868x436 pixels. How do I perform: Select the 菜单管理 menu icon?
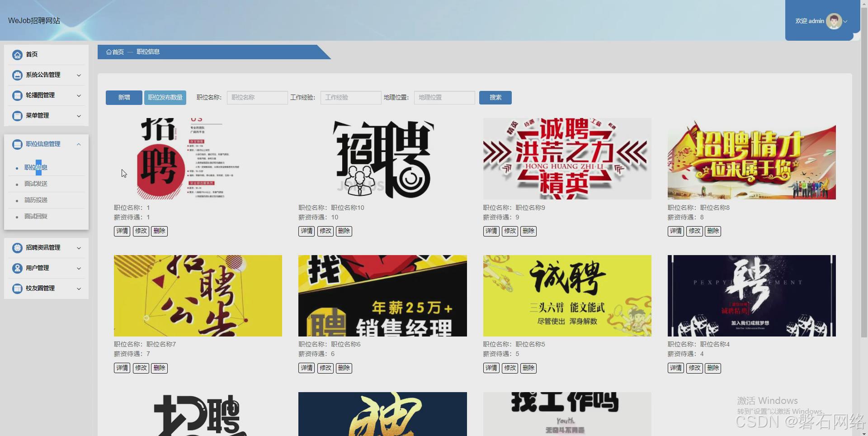click(x=17, y=116)
